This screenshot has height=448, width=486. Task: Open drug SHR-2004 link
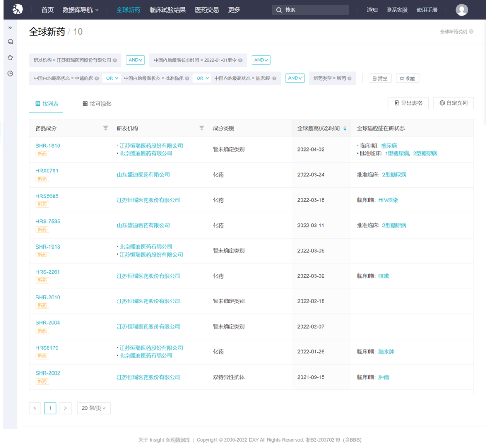tap(48, 322)
